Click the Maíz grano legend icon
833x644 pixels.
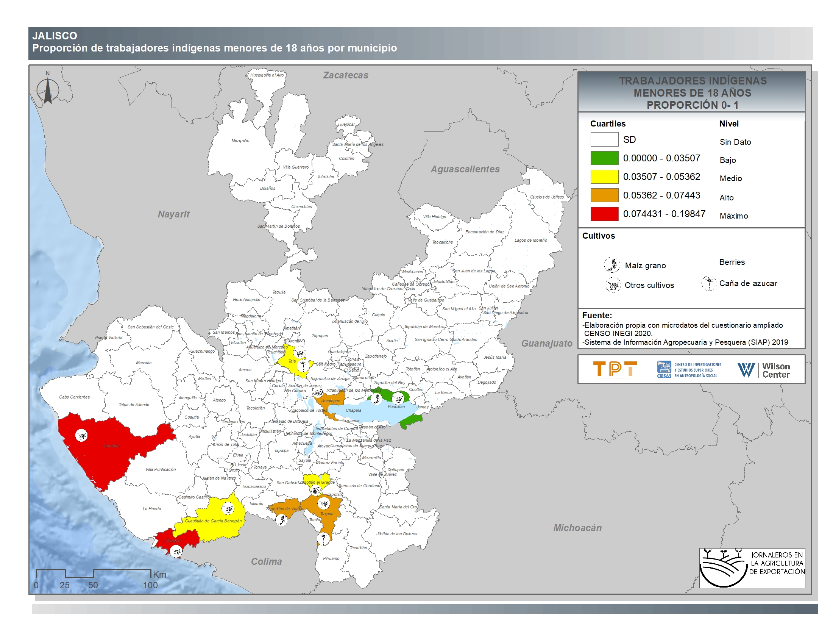pos(612,264)
